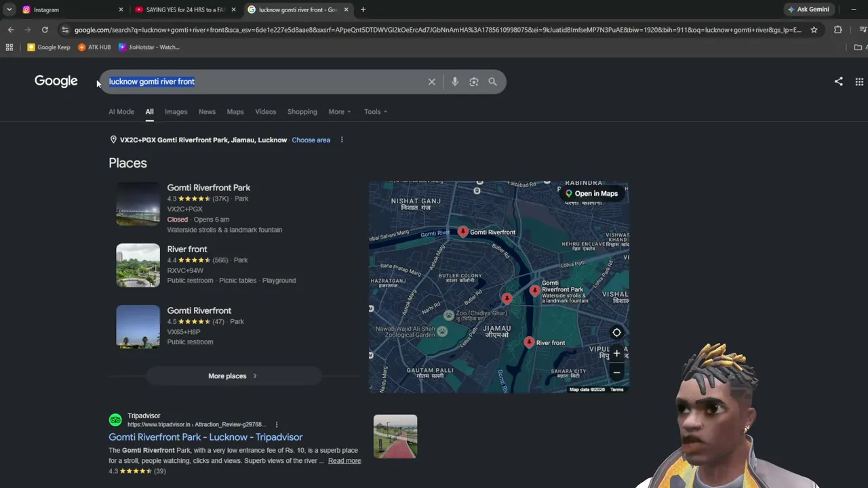Switch to Shopping results
The image size is (868, 488).
[x=302, y=112]
